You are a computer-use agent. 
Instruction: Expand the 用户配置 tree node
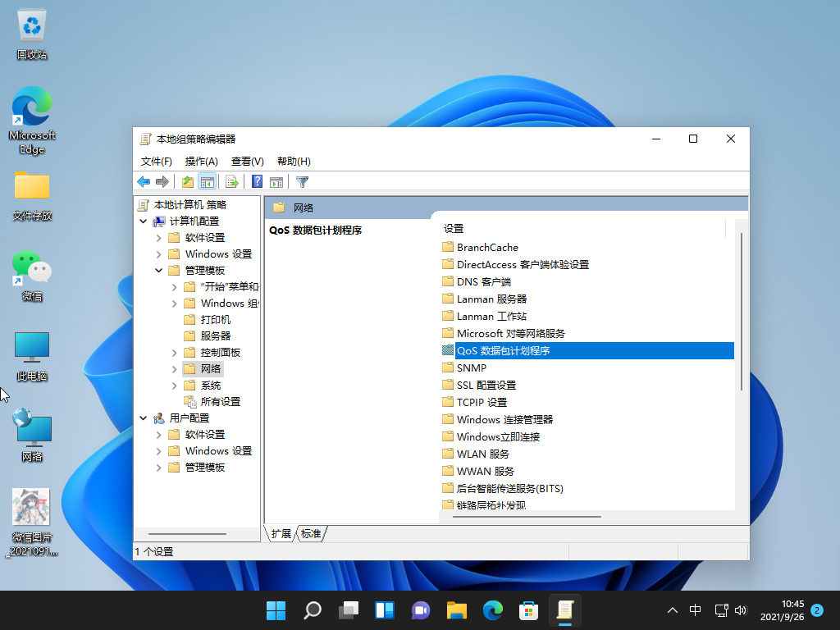click(x=144, y=418)
